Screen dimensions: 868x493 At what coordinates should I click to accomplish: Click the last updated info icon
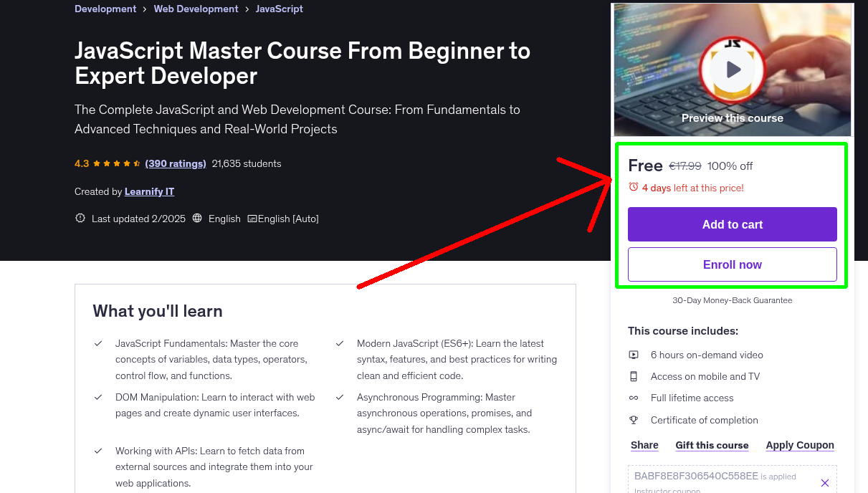80,219
